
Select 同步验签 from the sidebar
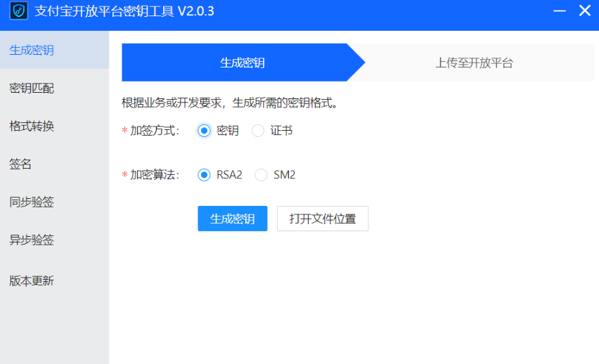(55, 202)
